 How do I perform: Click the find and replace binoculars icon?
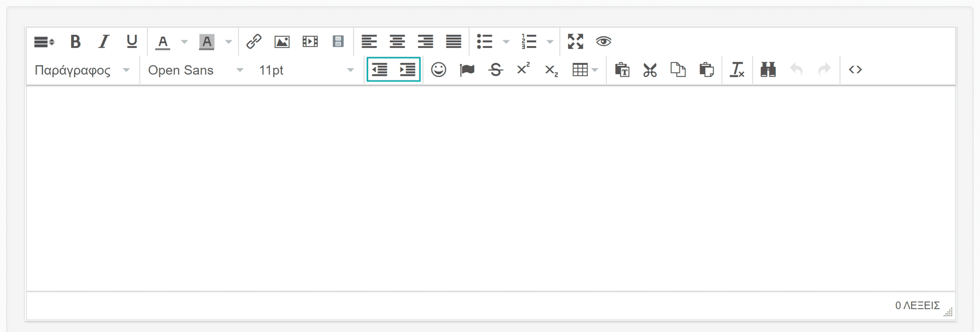[x=768, y=70]
